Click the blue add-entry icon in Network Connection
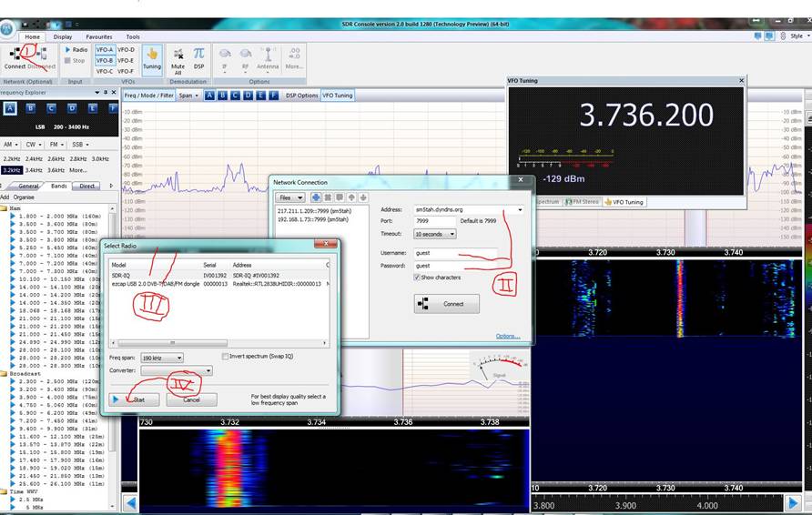812x515 pixels. point(315,197)
